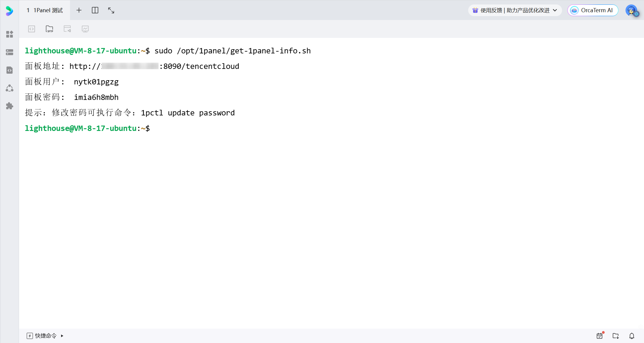
Task: Launch OrcaTerm AI assistant
Action: [x=593, y=10]
